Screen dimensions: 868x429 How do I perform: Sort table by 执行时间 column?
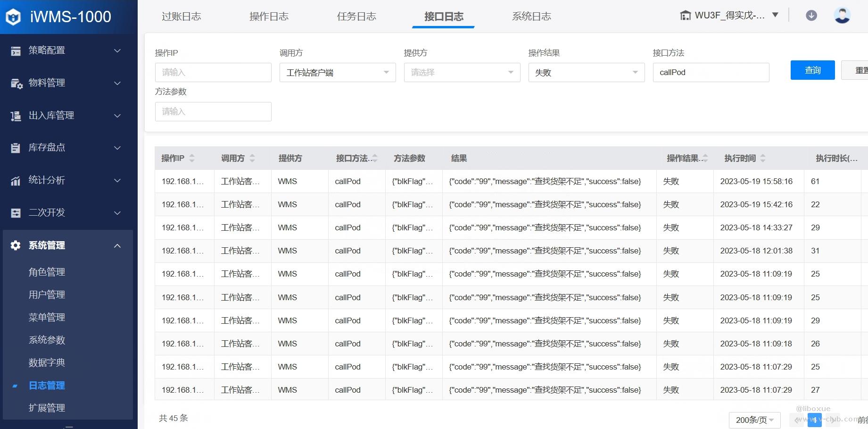click(x=763, y=159)
